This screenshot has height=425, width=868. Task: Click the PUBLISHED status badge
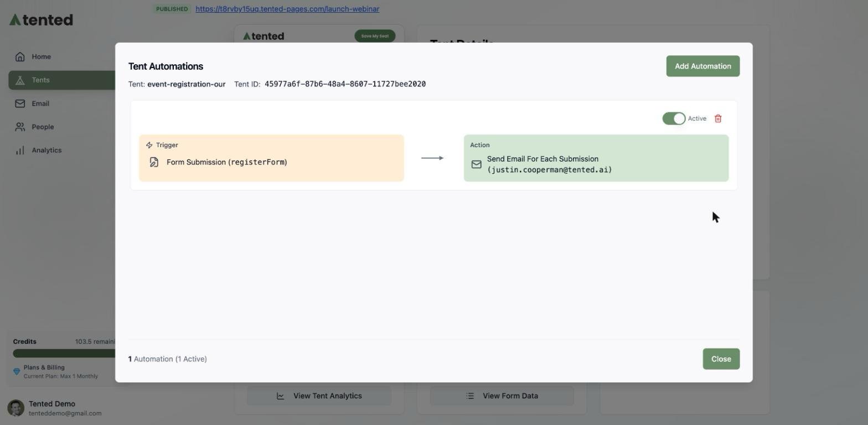point(172,9)
